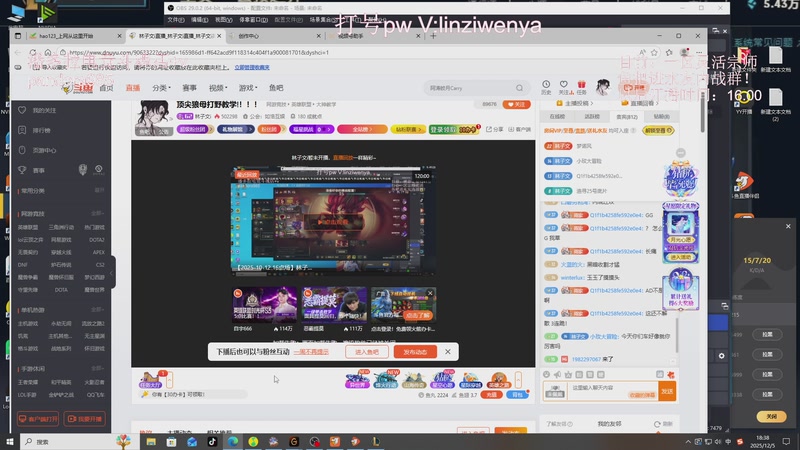Screen dimensions: 800x450
Task: Click the 立即管理收藏夹 link in favorites bar
Action: 252,67
